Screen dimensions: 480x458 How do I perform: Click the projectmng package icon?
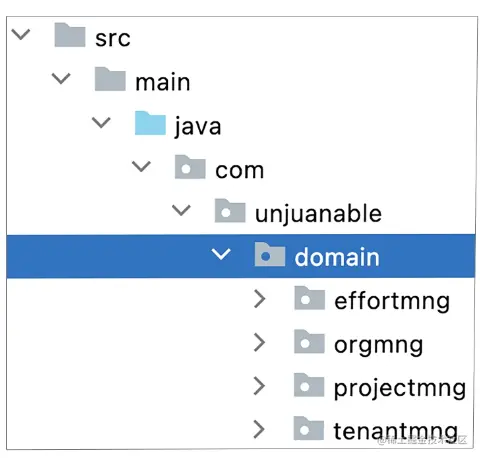point(309,385)
